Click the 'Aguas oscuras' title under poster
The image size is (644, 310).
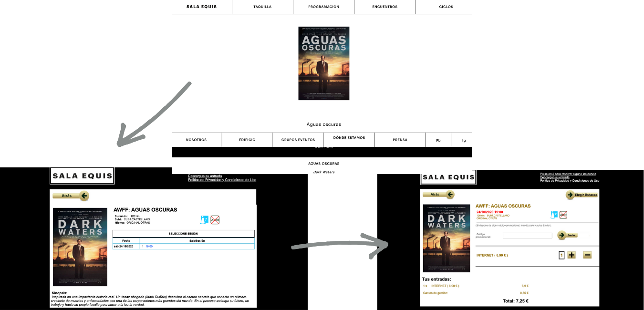[x=323, y=124]
